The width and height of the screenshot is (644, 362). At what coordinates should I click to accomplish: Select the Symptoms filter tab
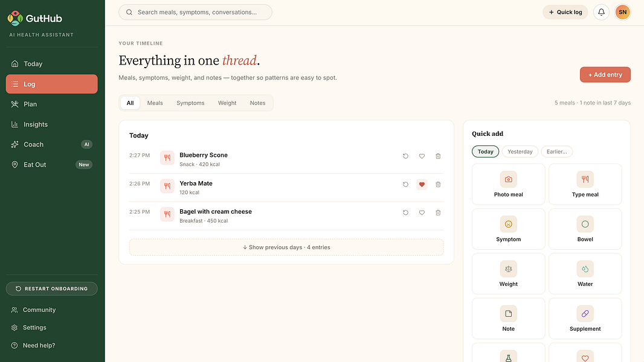(190, 103)
